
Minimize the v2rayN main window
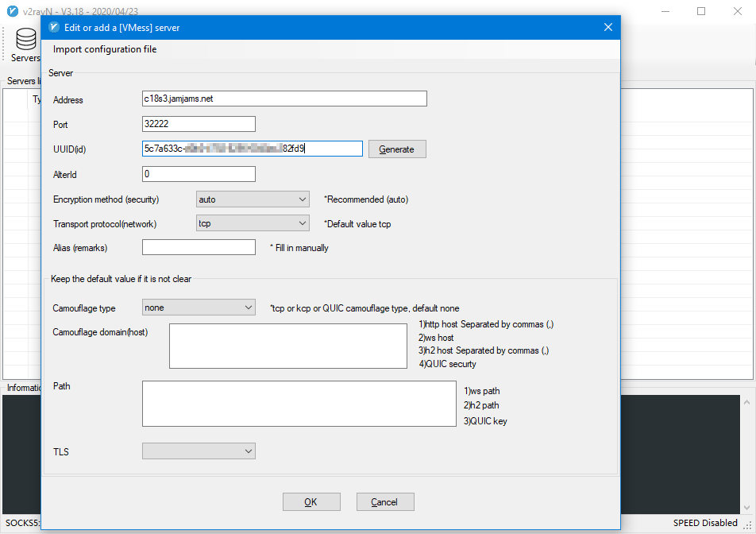pyautogui.click(x=665, y=11)
